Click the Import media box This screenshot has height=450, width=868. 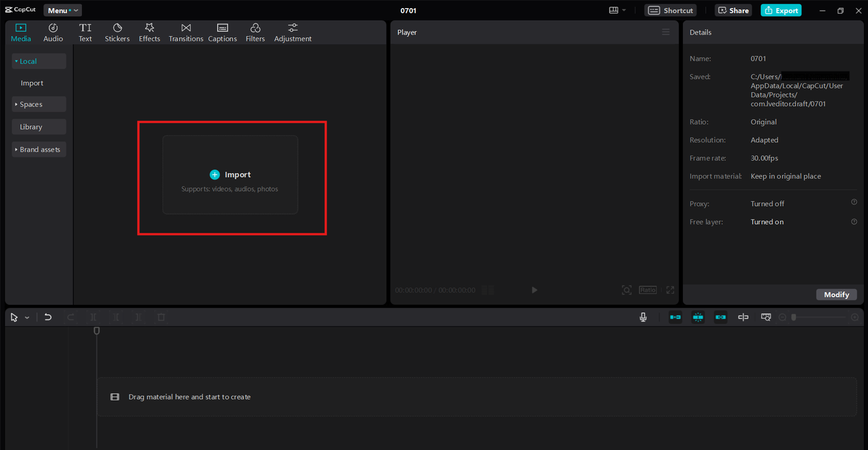230,175
